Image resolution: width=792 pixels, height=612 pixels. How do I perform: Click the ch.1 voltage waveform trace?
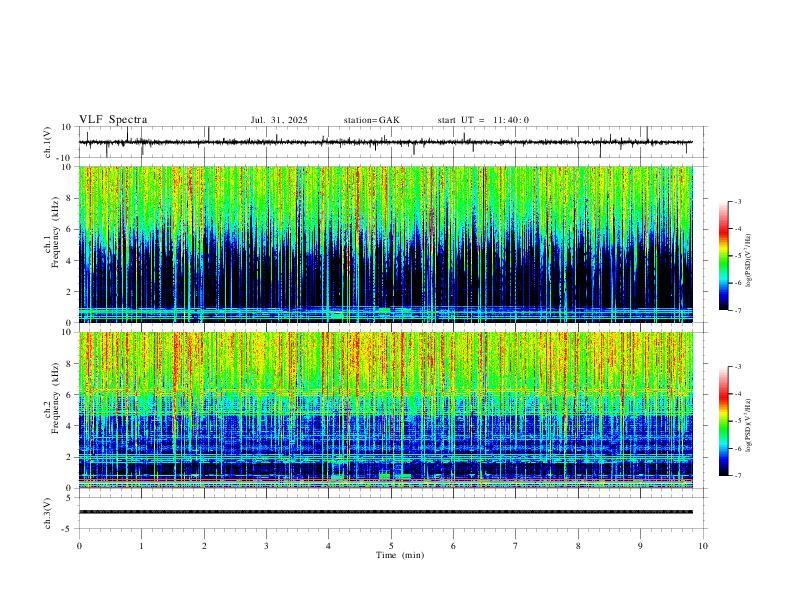(x=386, y=142)
